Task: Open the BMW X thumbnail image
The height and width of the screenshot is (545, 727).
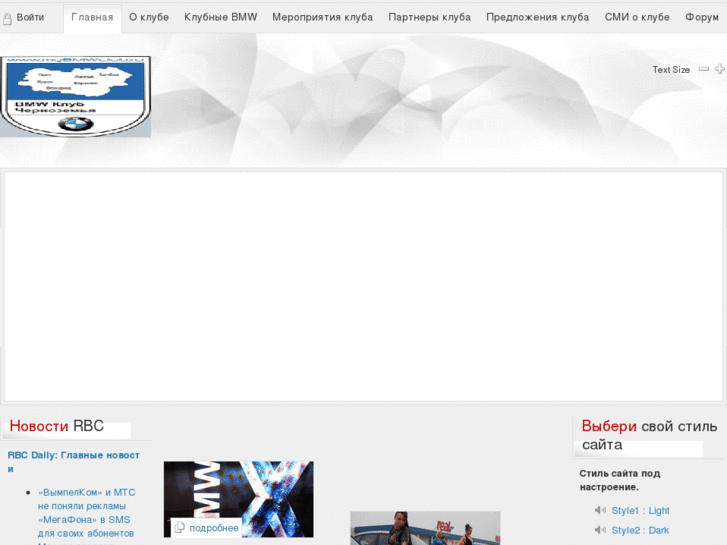Action: point(238,499)
